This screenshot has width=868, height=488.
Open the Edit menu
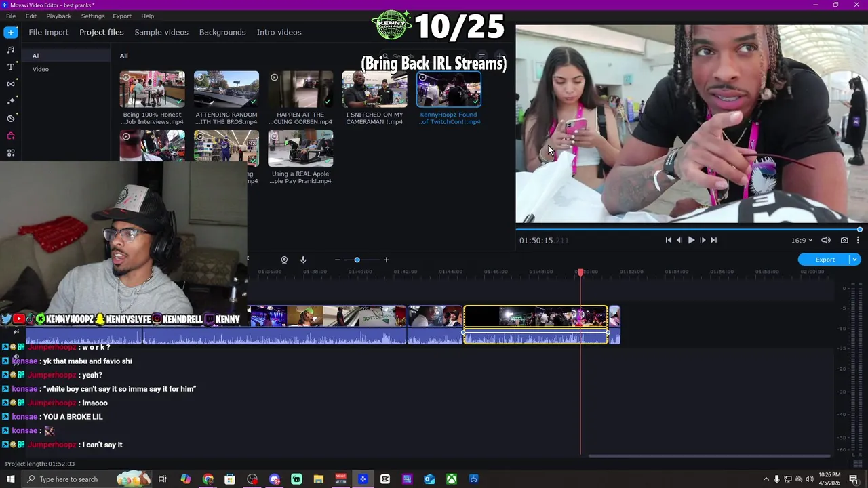[31, 16]
